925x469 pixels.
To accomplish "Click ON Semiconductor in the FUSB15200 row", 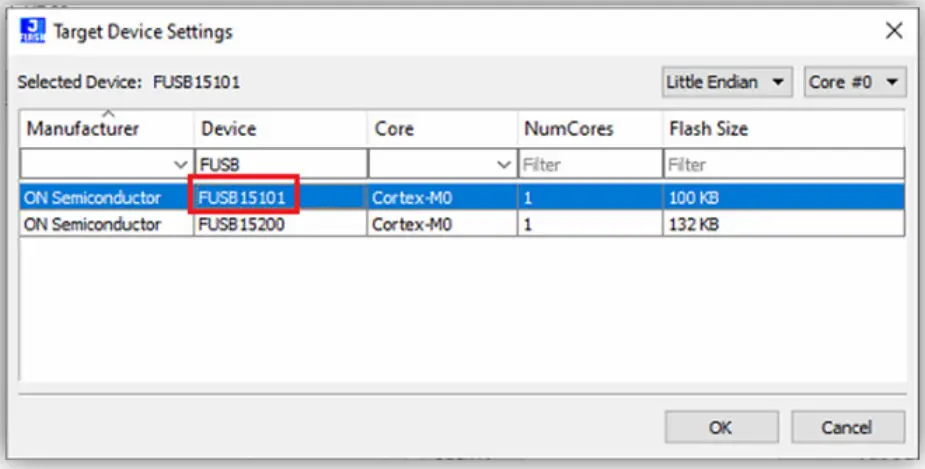I will click(106, 224).
